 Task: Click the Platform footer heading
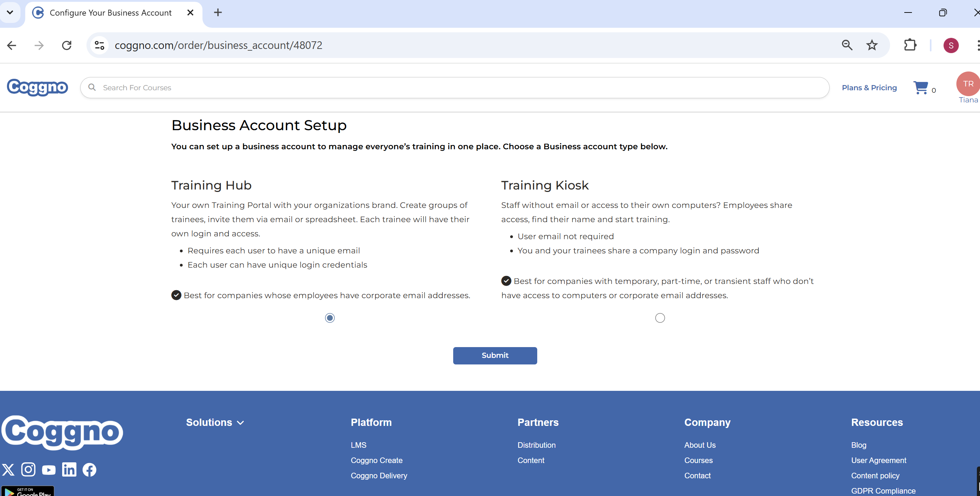371,422
